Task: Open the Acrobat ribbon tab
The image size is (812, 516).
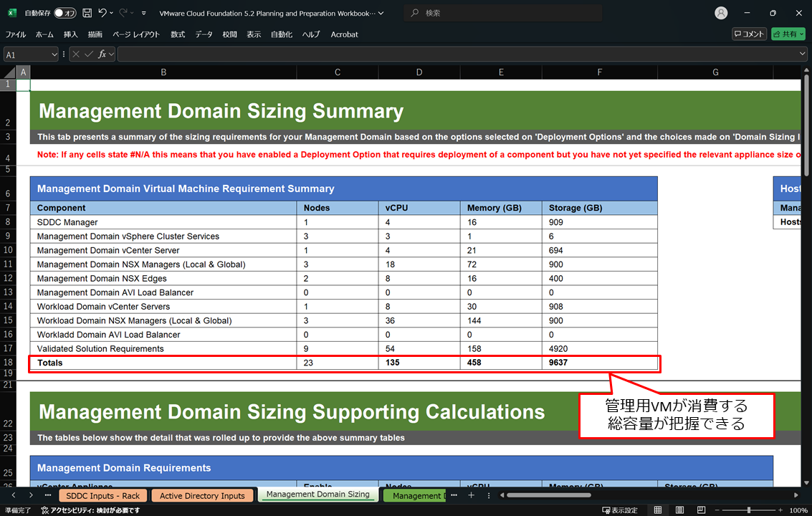Action: [x=345, y=34]
